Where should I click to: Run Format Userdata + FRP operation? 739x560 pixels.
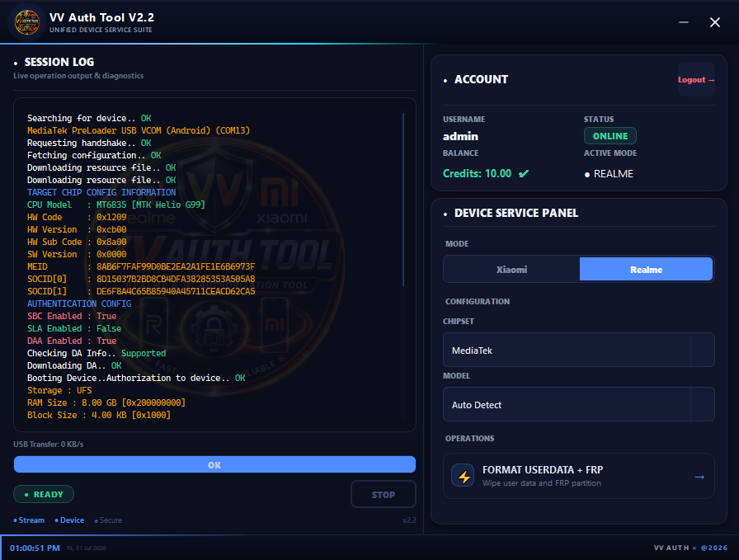[x=578, y=476]
